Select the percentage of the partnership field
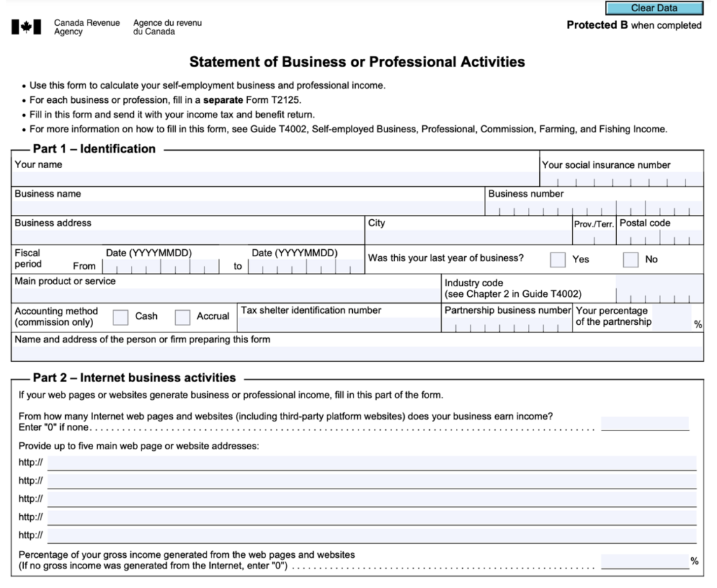717x588 pixels. click(x=671, y=317)
